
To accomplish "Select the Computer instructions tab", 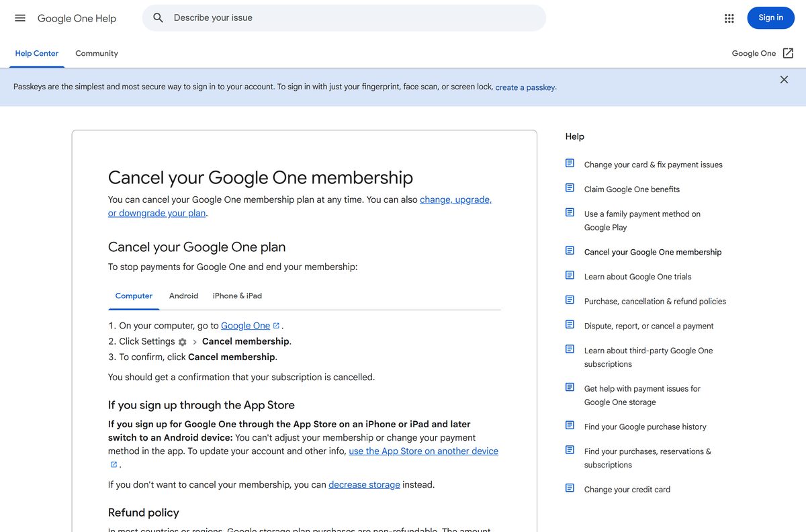I will coord(134,296).
